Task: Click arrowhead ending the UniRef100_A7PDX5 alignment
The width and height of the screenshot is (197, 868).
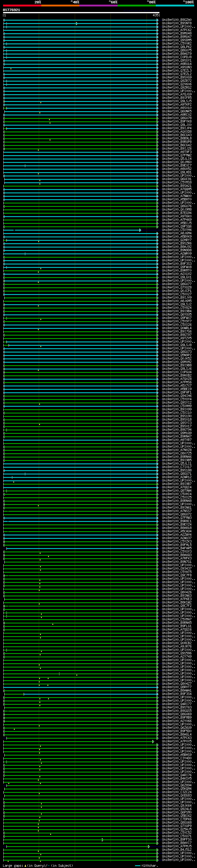Action: (153, 742)
